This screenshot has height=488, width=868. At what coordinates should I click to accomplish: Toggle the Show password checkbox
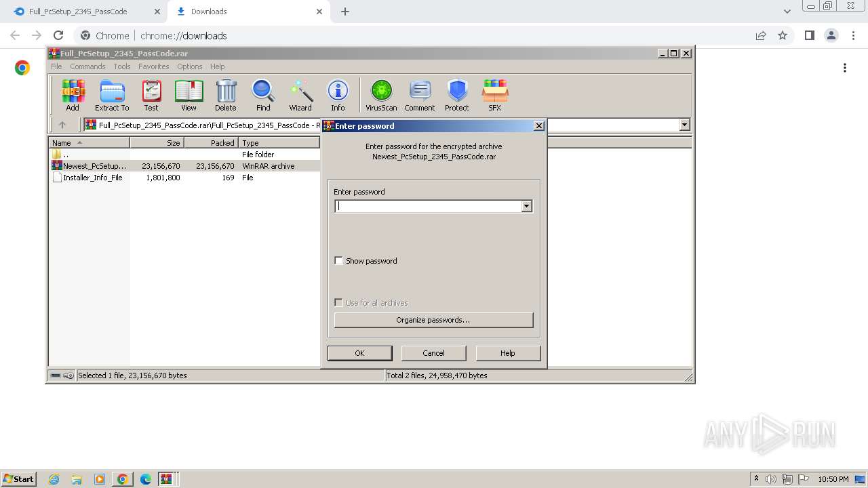point(338,260)
